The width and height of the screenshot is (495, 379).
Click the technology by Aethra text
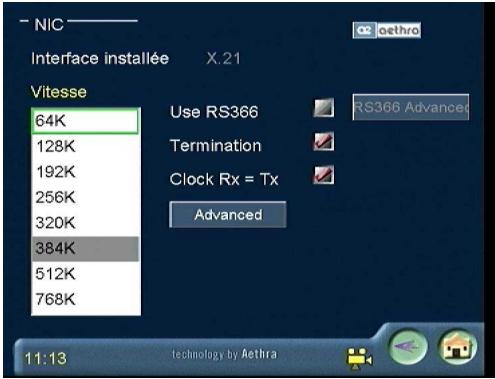click(x=224, y=354)
